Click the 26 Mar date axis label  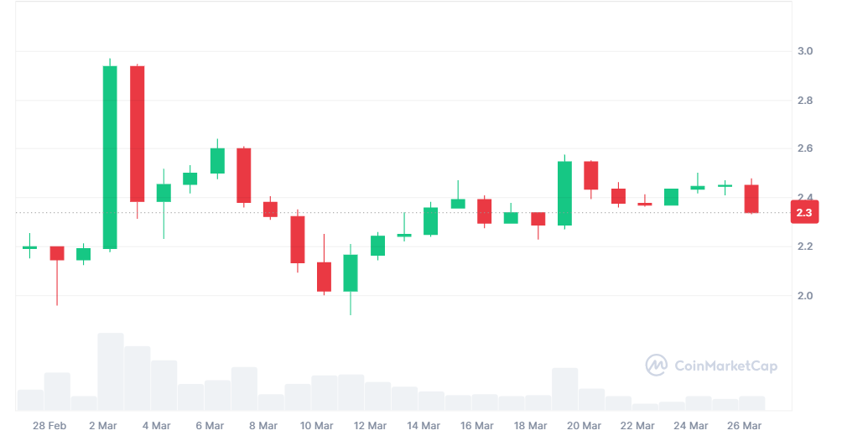tap(744, 426)
